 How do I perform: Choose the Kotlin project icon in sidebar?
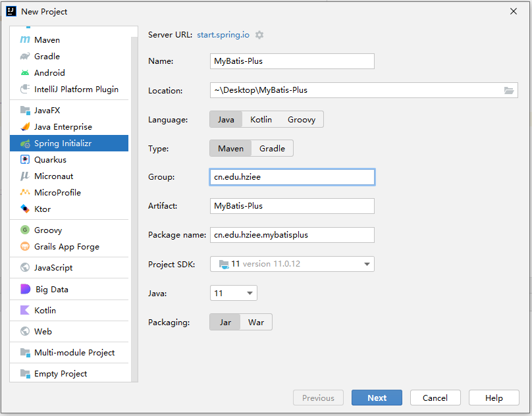(25, 310)
